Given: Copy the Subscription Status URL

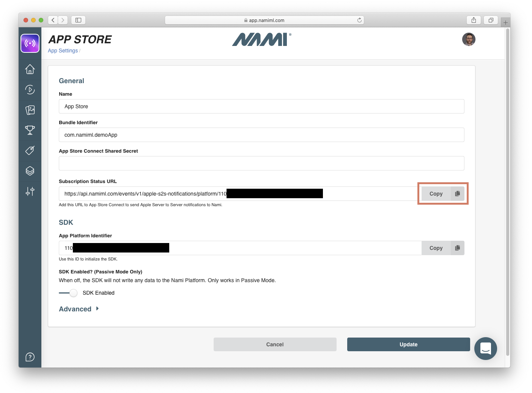Looking at the screenshot, I should pos(436,194).
